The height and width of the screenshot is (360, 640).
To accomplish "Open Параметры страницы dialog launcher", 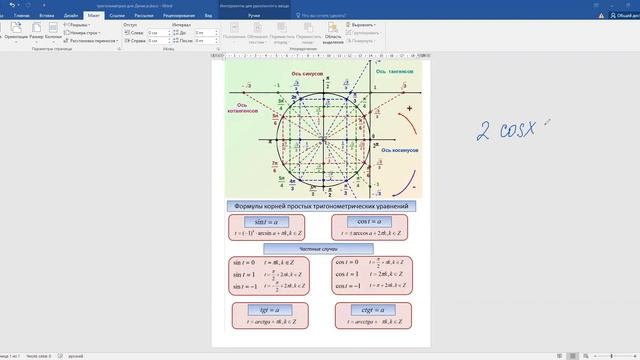I will pos(119,49).
